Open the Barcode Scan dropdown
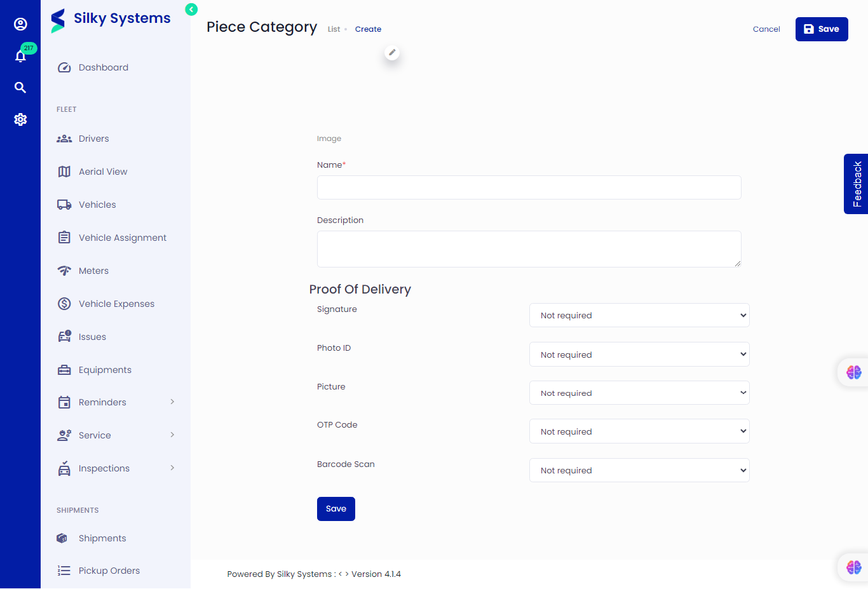The height and width of the screenshot is (589, 868). 639,470
